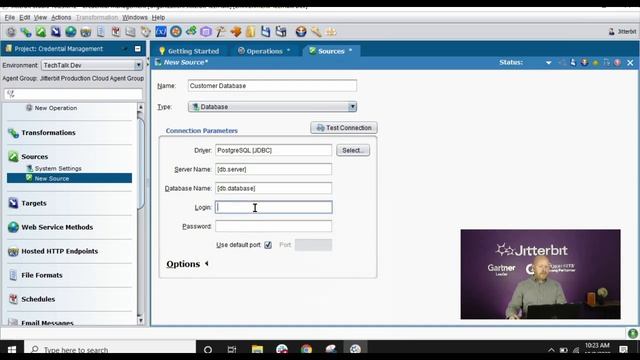
Task: Click the Script scroll toolbar icon
Action: point(146,31)
